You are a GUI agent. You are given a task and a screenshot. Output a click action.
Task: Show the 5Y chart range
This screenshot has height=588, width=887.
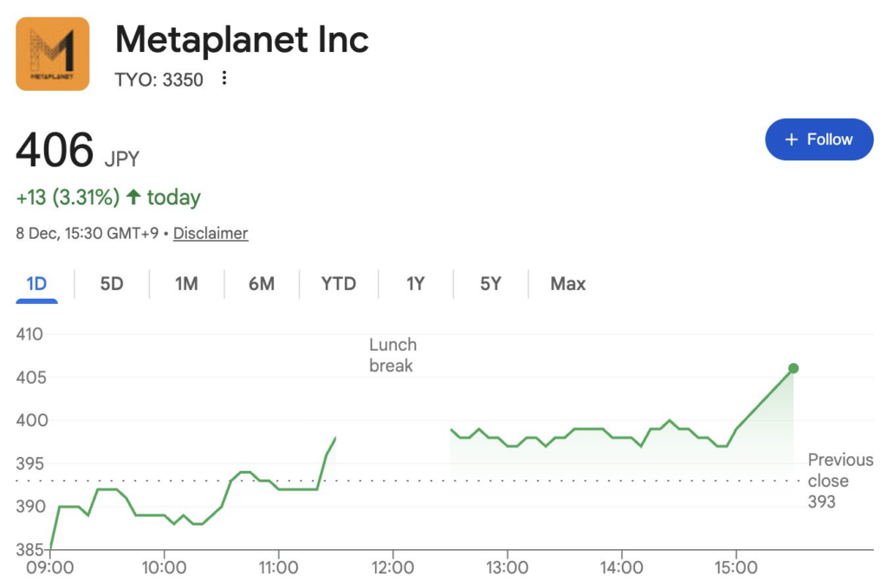pos(489,283)
